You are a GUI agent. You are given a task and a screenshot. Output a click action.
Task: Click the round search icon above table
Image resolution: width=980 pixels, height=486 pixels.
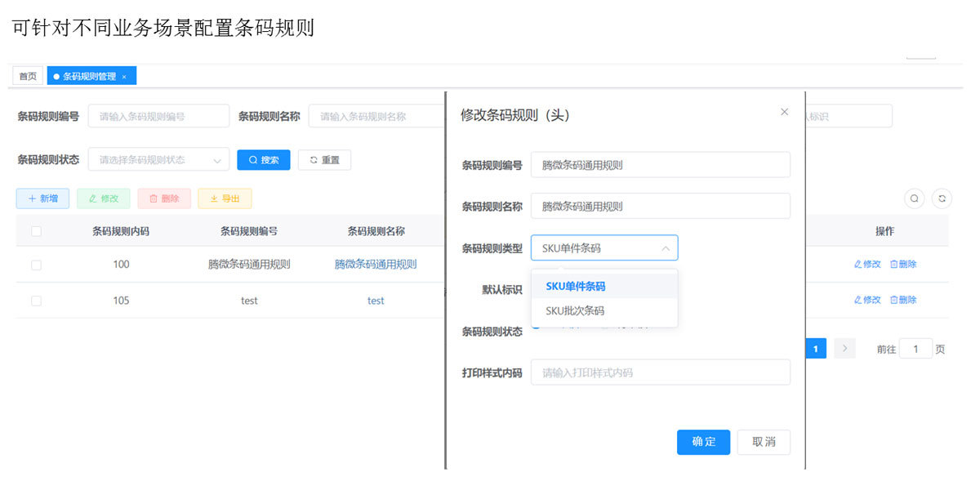coord(915,198)
